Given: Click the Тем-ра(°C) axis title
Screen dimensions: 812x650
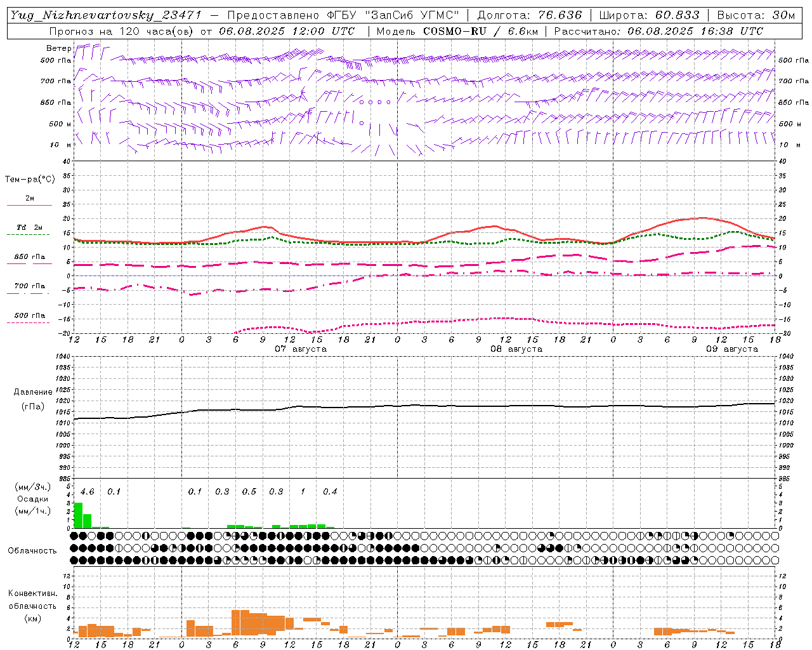Looking at the screenshot, I should tap(30, 180).
